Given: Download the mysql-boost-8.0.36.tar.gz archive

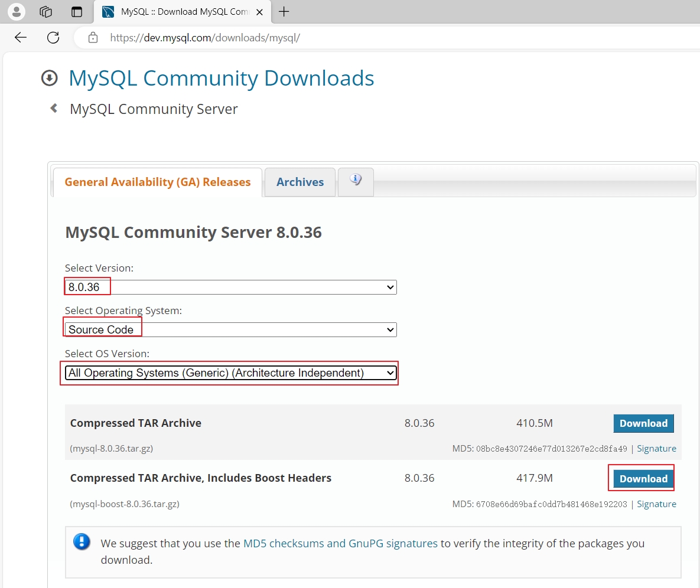Looking at the screenshot, I should coord(643,479).
